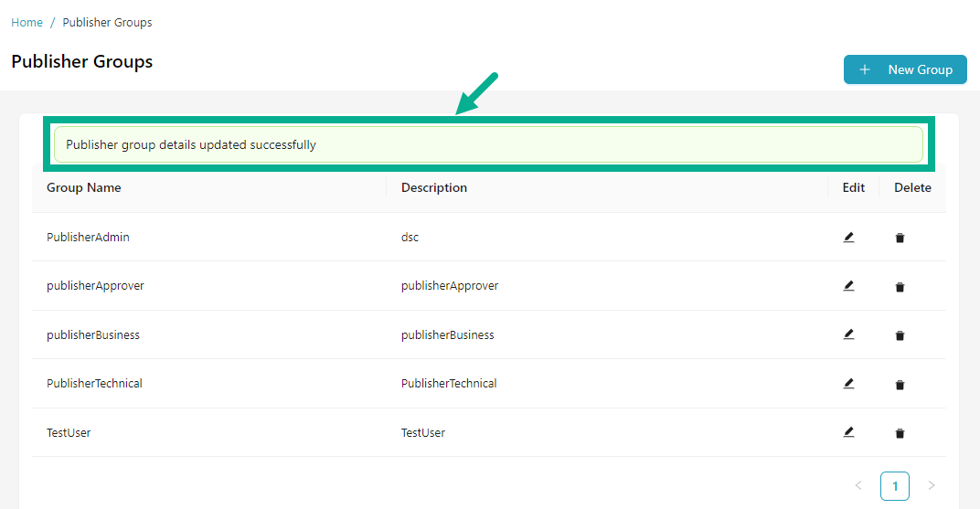Select the publisherBusiness group name
The width and height of the screenshot is (980, 509).
click(93, 334)
